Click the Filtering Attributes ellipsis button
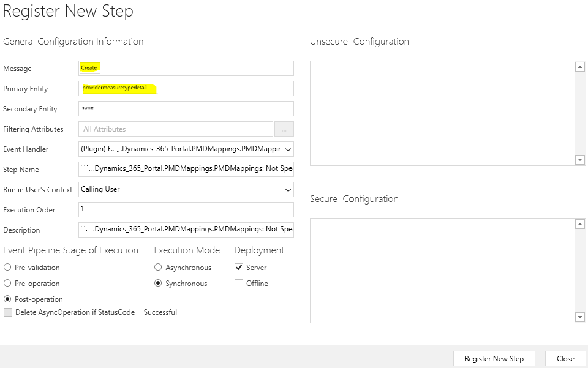This screenshot has height=368, width=588. pos(284,129)
